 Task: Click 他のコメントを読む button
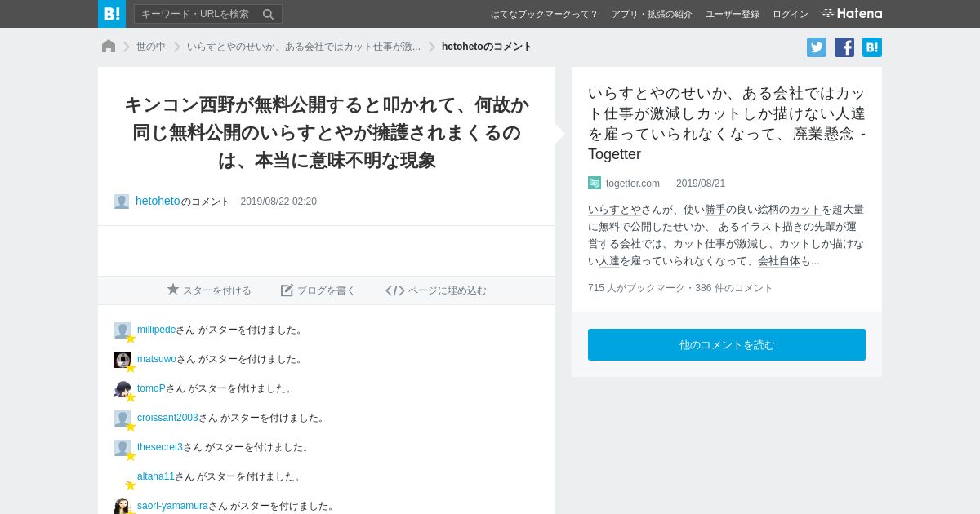click(x=727, y=345)
